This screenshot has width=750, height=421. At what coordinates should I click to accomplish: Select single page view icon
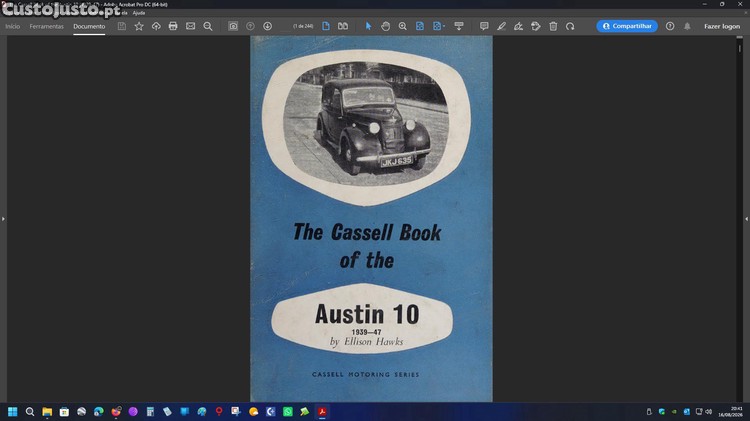click(326, 26)
